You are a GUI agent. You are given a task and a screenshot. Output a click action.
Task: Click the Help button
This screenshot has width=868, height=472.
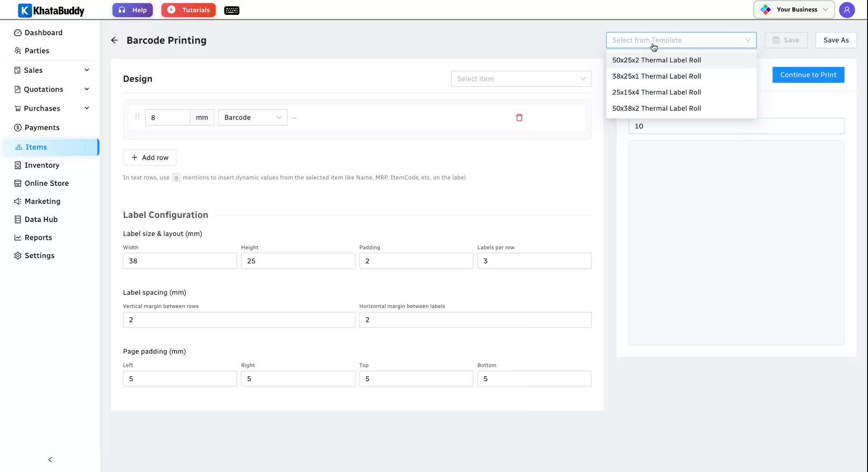132,10
